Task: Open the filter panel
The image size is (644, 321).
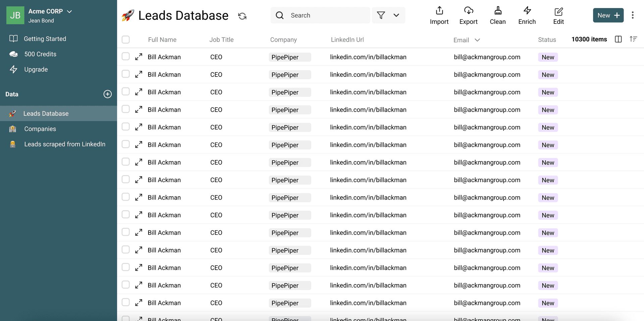Action: [381, 15]
